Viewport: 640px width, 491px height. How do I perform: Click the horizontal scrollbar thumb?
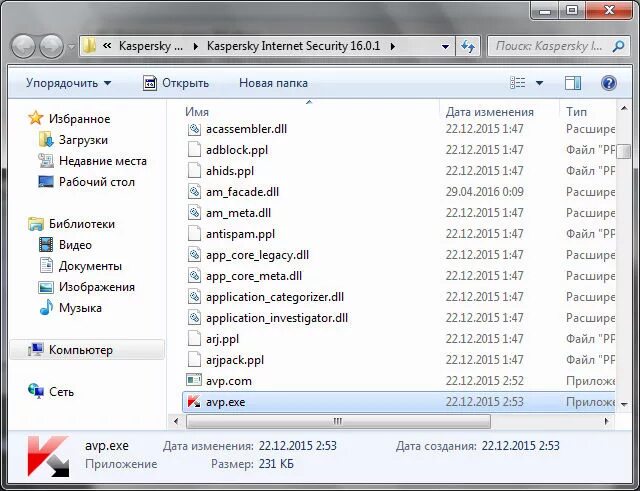coord(338,421)
